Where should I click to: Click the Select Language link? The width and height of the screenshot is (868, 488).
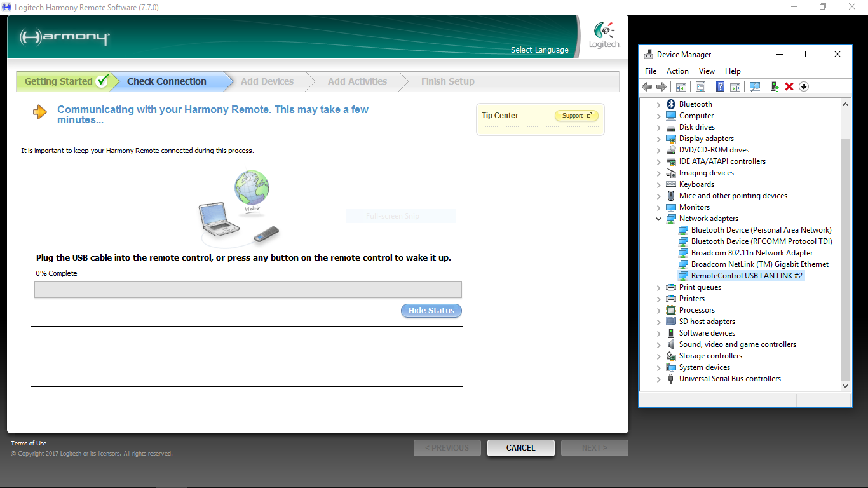tap(539, 50)
